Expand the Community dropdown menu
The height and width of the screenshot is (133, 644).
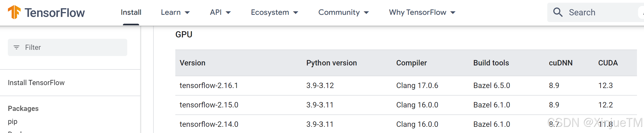[x=344, y=12]
